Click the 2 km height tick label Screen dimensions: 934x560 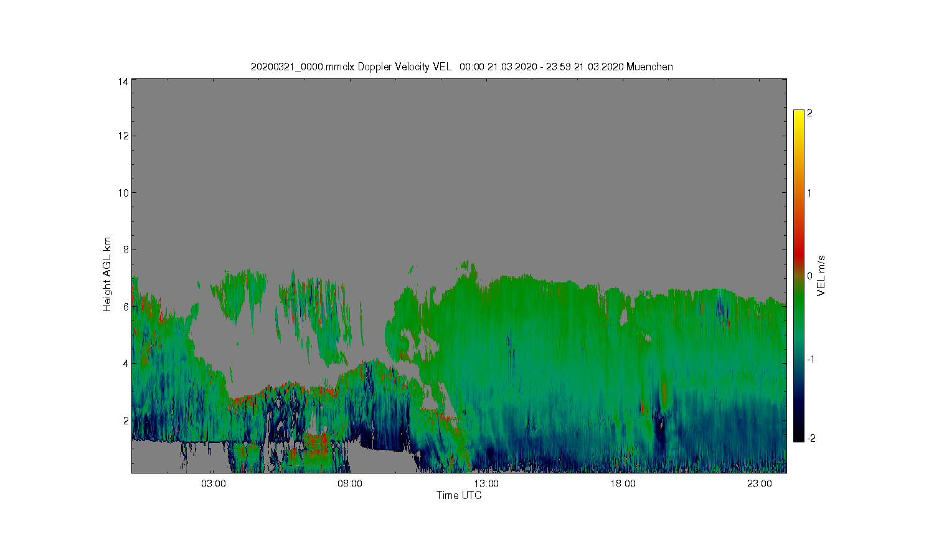point(126,421)
